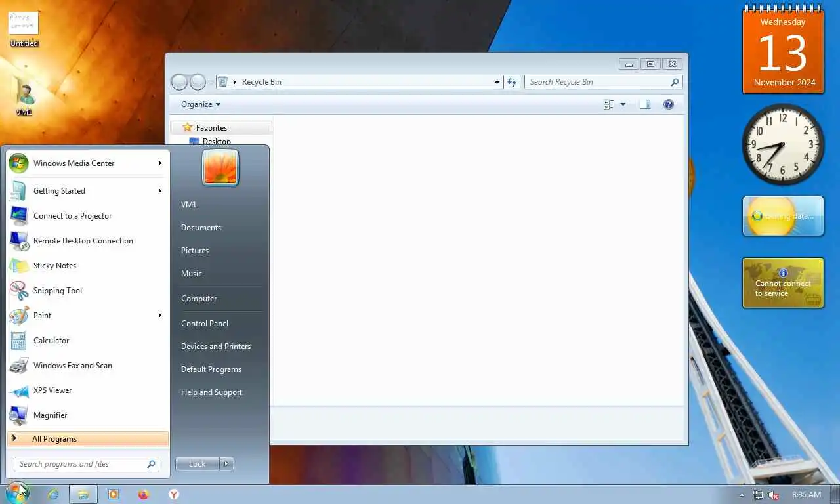Open the Untitled desktop file

(x=24, y=29)
